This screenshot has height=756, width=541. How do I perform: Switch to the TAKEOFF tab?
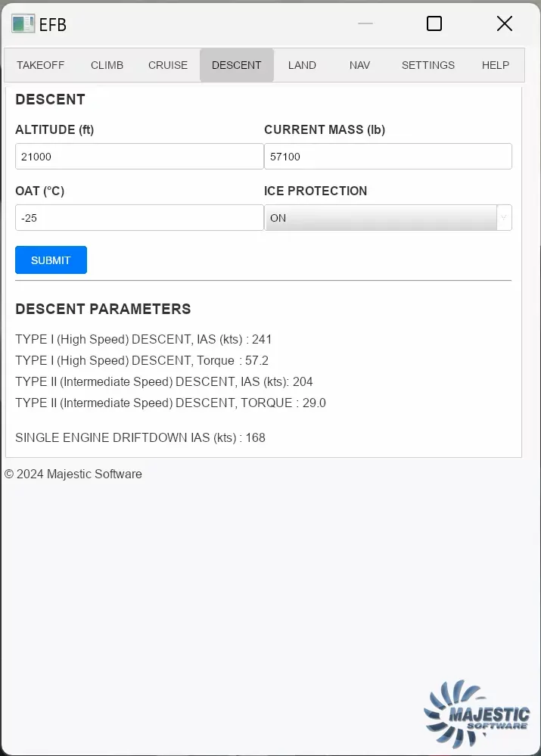click(41, 65)
